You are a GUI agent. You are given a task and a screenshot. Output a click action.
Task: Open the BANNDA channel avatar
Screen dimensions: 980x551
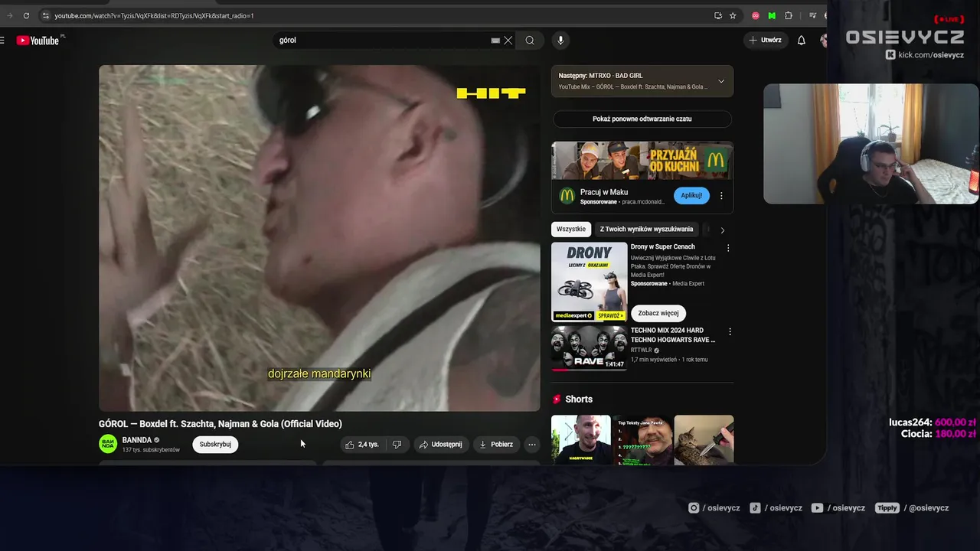coord(108,444)
